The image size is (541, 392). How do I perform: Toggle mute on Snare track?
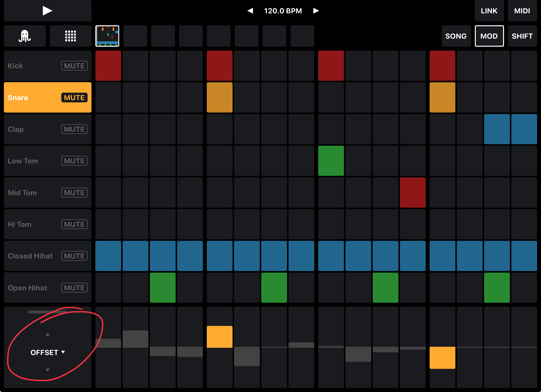coord(74,98)
